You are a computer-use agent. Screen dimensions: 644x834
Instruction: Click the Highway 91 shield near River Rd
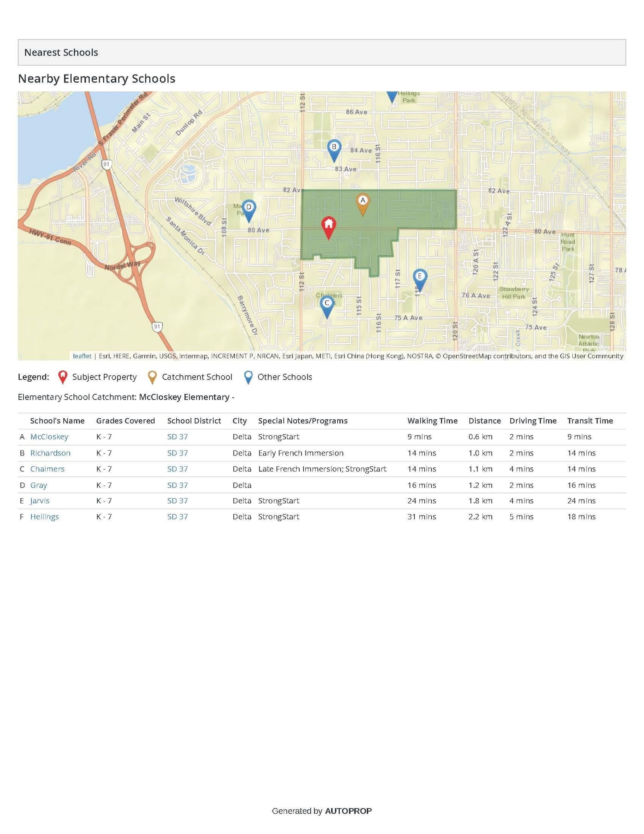point(106,164)
